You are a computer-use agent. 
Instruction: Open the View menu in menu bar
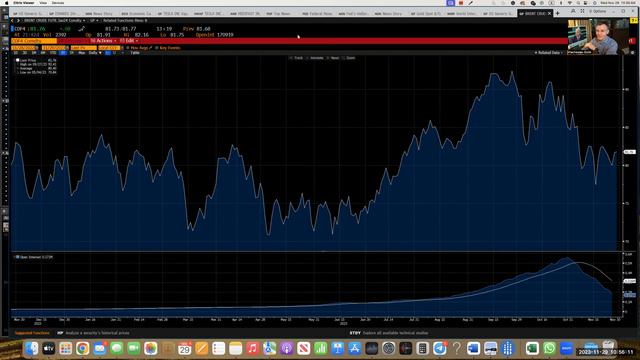pyautogui.click(x=43, y=3)
